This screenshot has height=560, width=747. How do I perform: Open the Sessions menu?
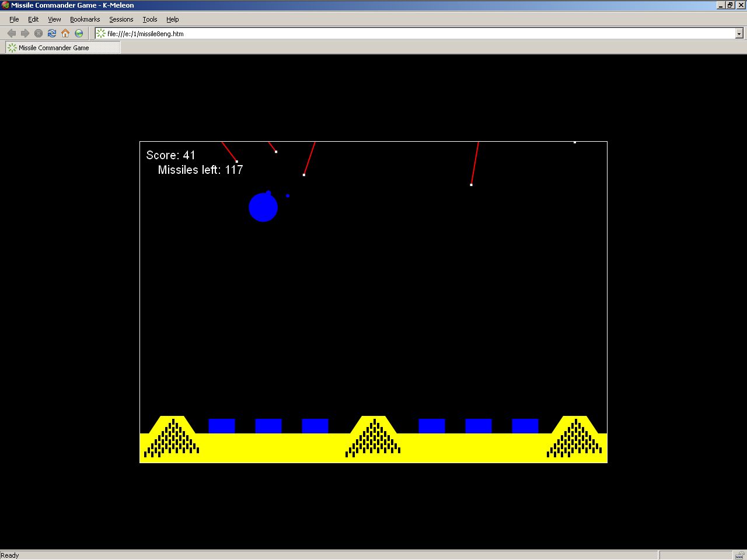121,19
